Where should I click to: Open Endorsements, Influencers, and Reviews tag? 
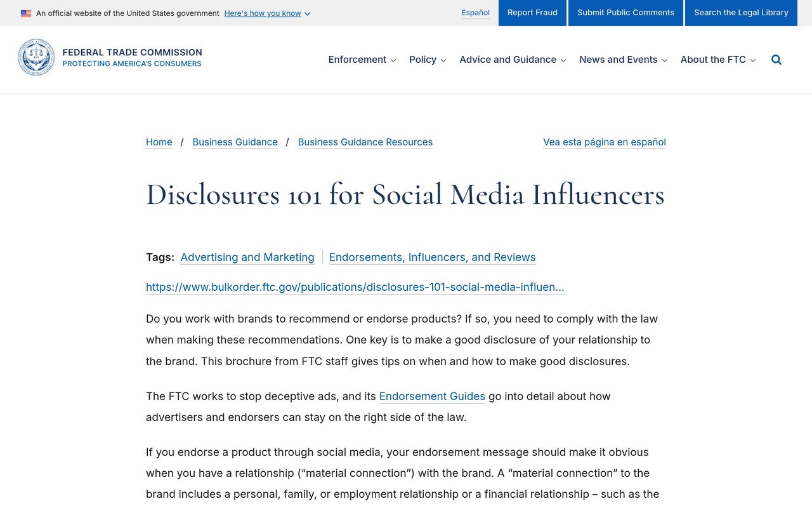(432, 257)
